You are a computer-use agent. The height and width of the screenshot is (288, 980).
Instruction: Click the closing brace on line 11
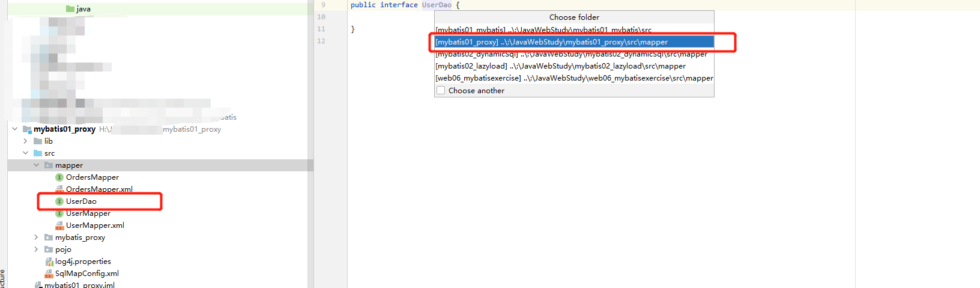point(352,29)
